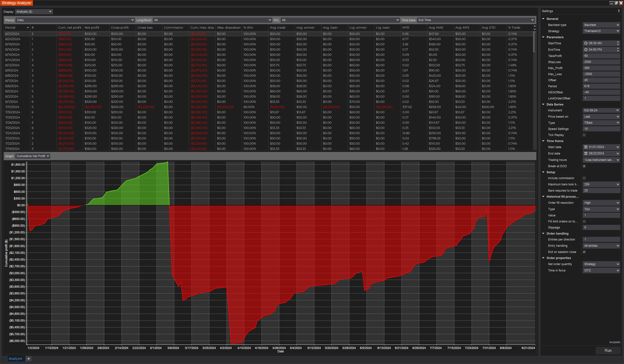
Task: Select the 8/12/2024 table row
Action: point(268,65)
